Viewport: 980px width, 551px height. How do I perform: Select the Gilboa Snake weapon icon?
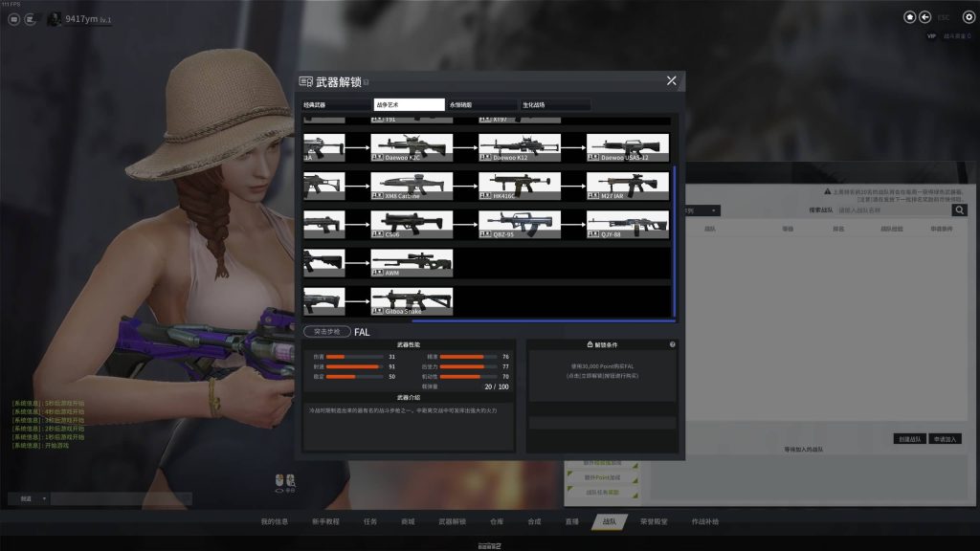[412, 301]
